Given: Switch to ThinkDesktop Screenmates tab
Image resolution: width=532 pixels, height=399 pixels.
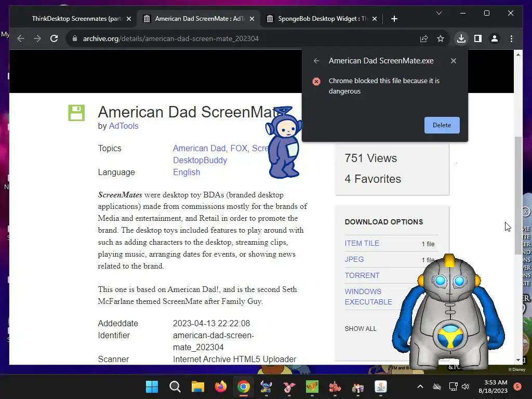Looking at the screenshot, I should tap(76, 19).
